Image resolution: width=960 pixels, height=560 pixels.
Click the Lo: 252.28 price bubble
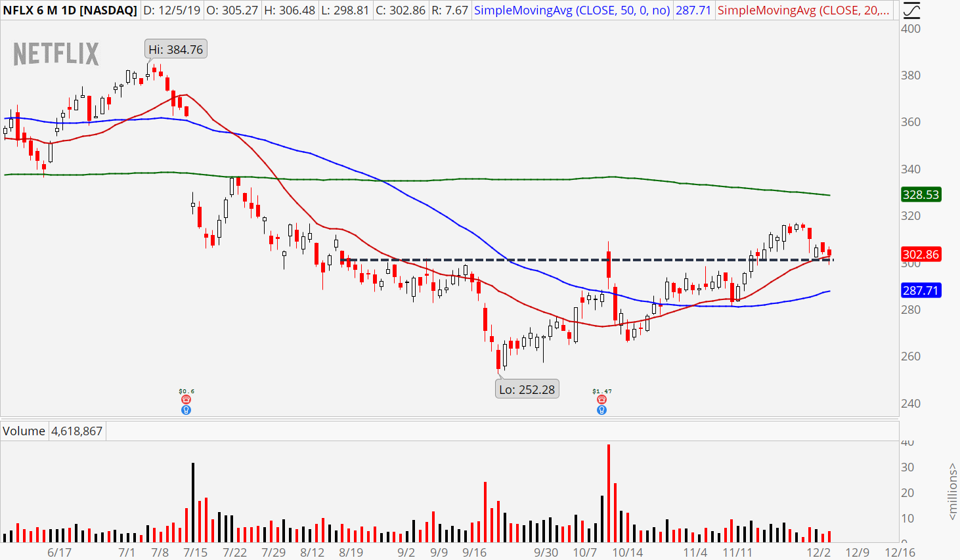coord(527,389)
